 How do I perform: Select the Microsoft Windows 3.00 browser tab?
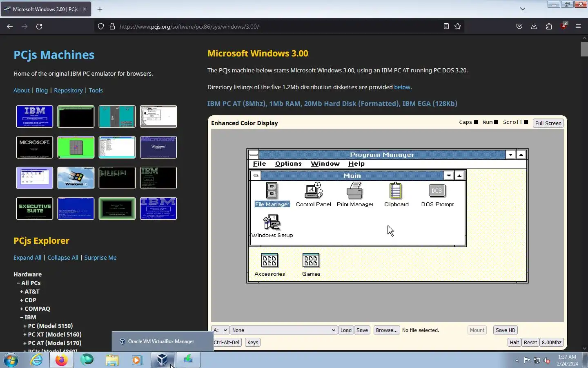pyautogui.click(x=45, y=9)
